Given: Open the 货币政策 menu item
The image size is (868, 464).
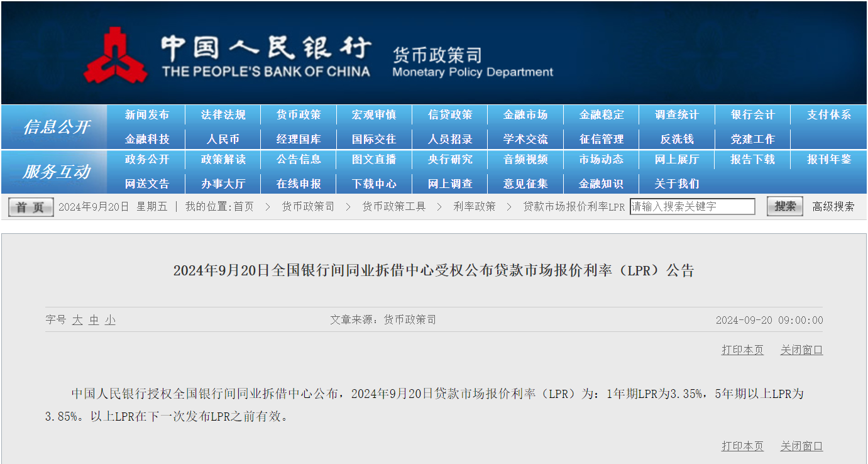Looking at the screenshot, I should click(299, 115).
